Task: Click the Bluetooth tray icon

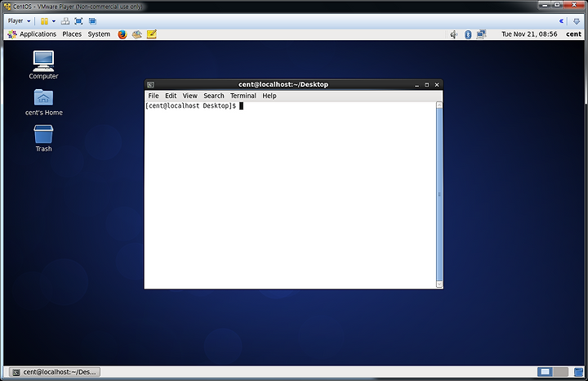Action: (x=468, y=34)
